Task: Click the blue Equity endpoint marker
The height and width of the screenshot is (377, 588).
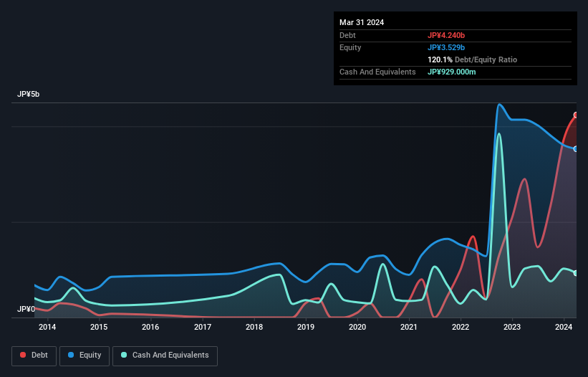Action: coord(576,149)
